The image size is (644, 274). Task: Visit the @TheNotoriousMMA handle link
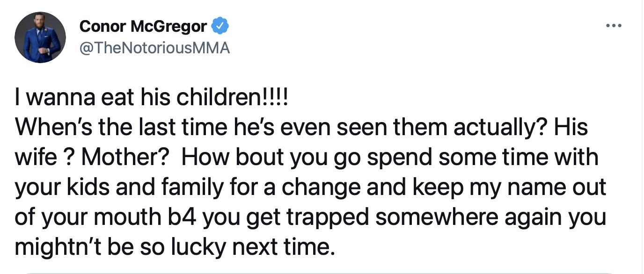click(x=155, y=48)
